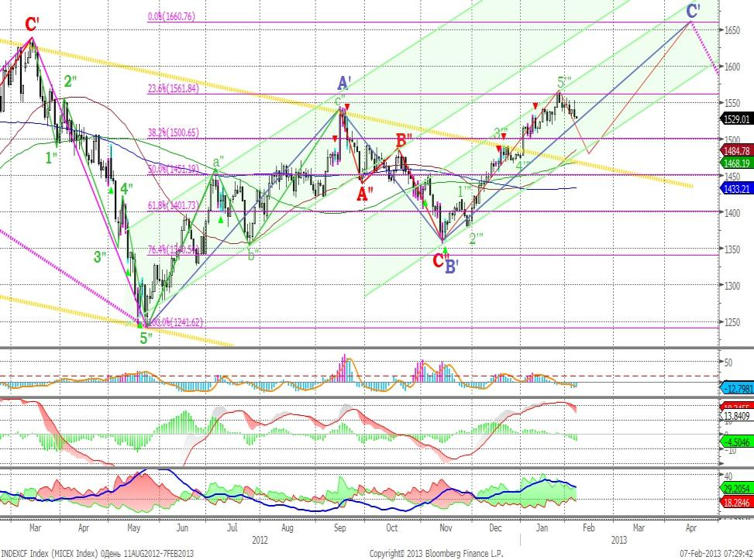Click the INDEXCF Index (MICEX Index) footer text
Viewport: 754px width, 560px height.
(50, 554)
